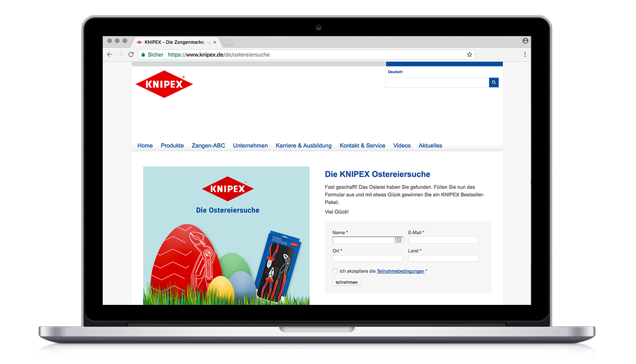This screenshot has width=636, height=364.
Task: Select the KNIPEX - Die Zangenmarke tab
Action: pos(177,43)
